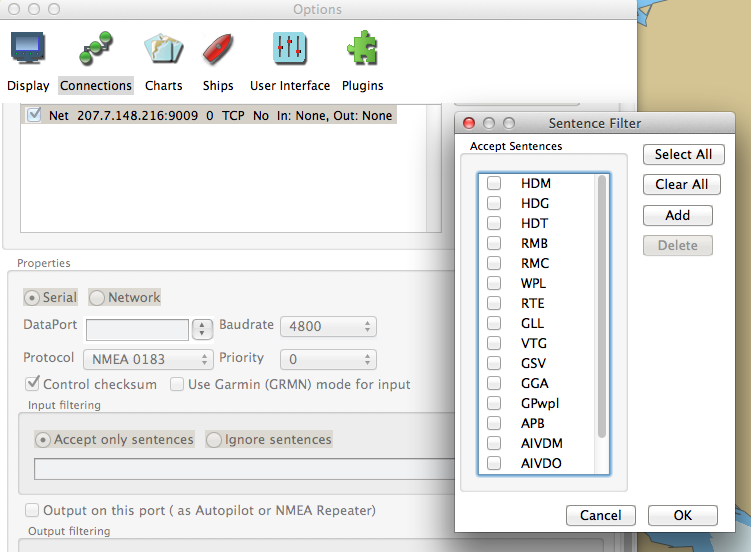Screen dimensions: 751x552
Task: Click OK in Sentence Filter dialog
Action: click(x=683, y=515)
